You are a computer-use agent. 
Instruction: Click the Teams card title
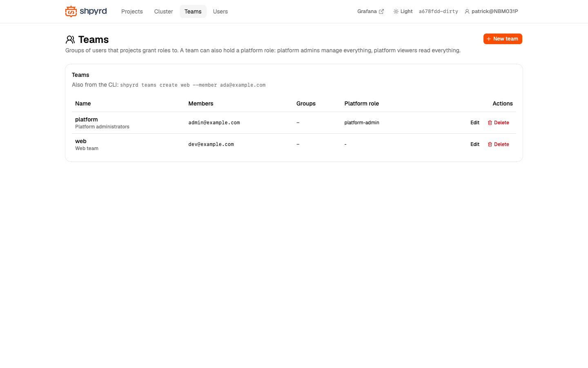[80, 75]
